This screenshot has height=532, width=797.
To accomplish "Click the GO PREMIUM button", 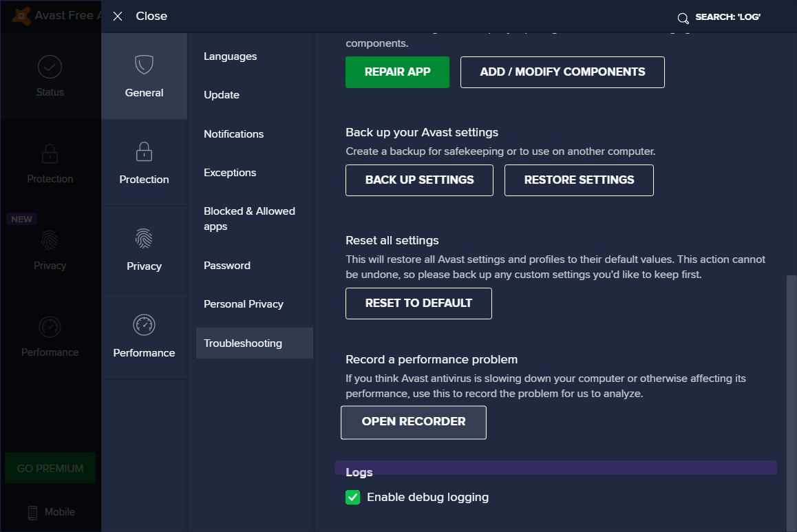I will pyautogui.click(x=50, y=468).
